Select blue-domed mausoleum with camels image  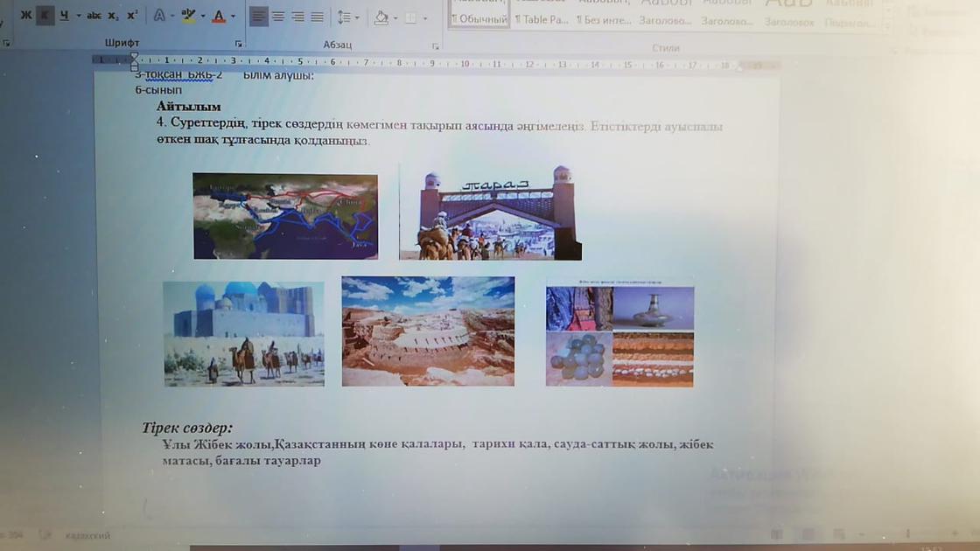click(244, 333)
